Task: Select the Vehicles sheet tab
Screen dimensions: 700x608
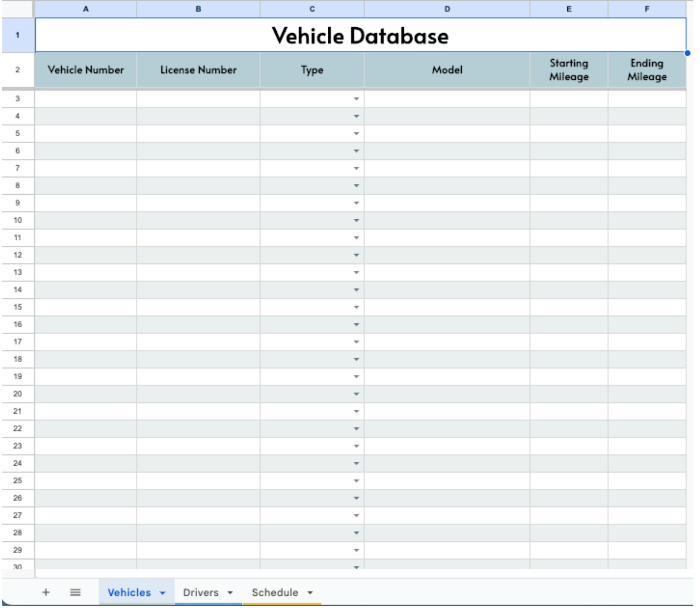Action: [129, 593]
